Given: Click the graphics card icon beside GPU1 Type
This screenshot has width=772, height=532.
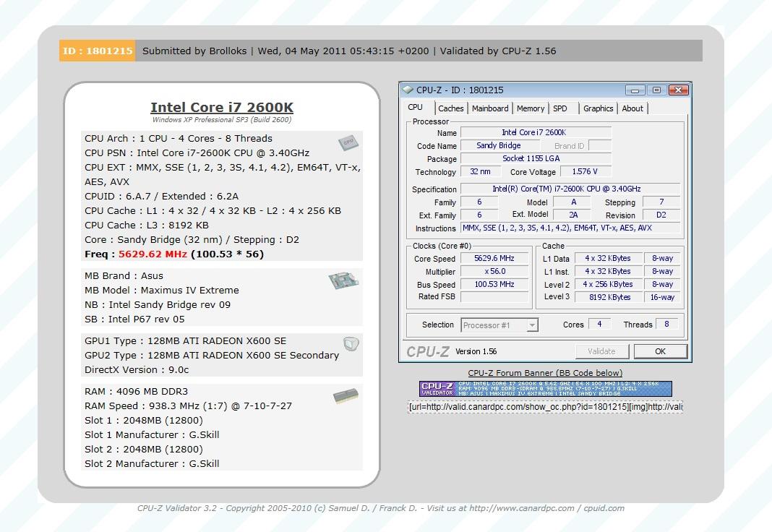Looking at the screenshot, I should coord(351,343).
